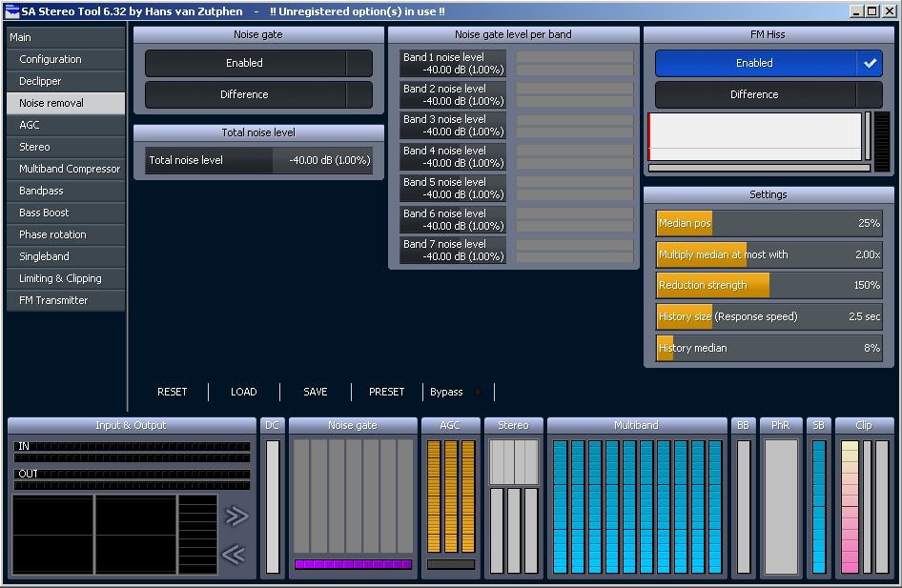Adjust the Band 2 noise level slider
The width and height of the screenshot is (902, 588).
coord(453,95)
